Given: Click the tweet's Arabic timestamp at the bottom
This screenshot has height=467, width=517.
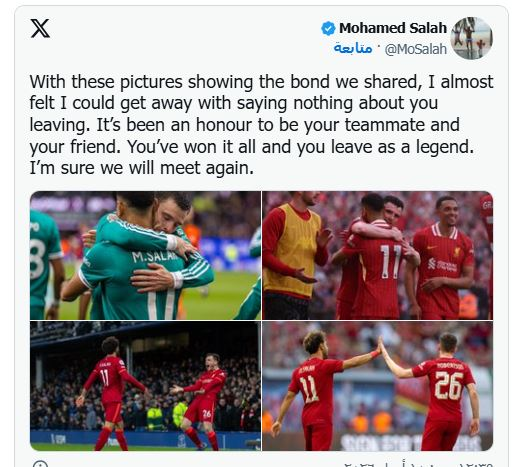Looking at the screenshot, I should [418, 464].
